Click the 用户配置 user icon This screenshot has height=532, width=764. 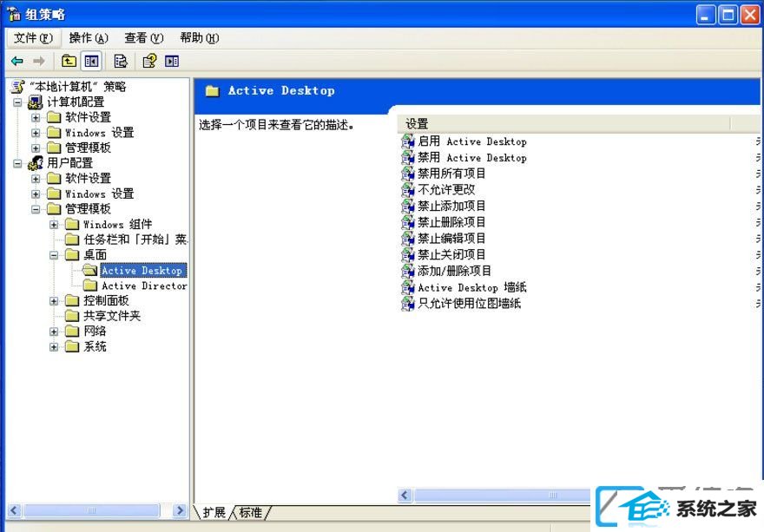(35, 162)
